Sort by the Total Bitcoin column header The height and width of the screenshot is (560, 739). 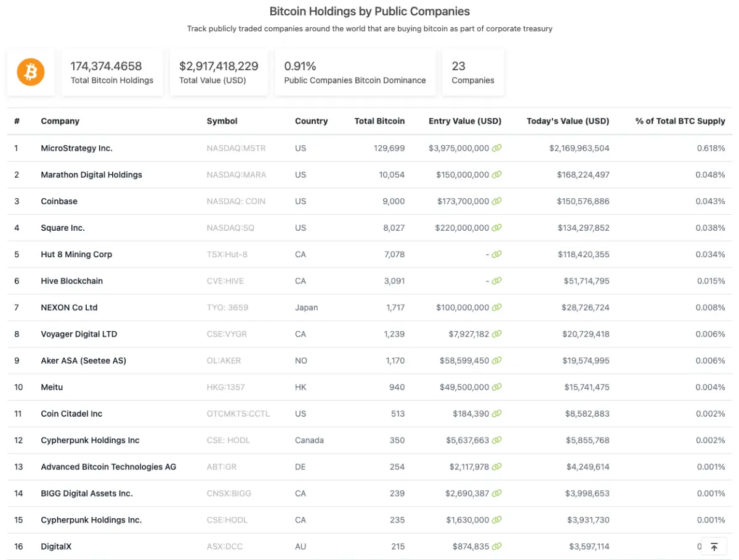click(379, 121)
